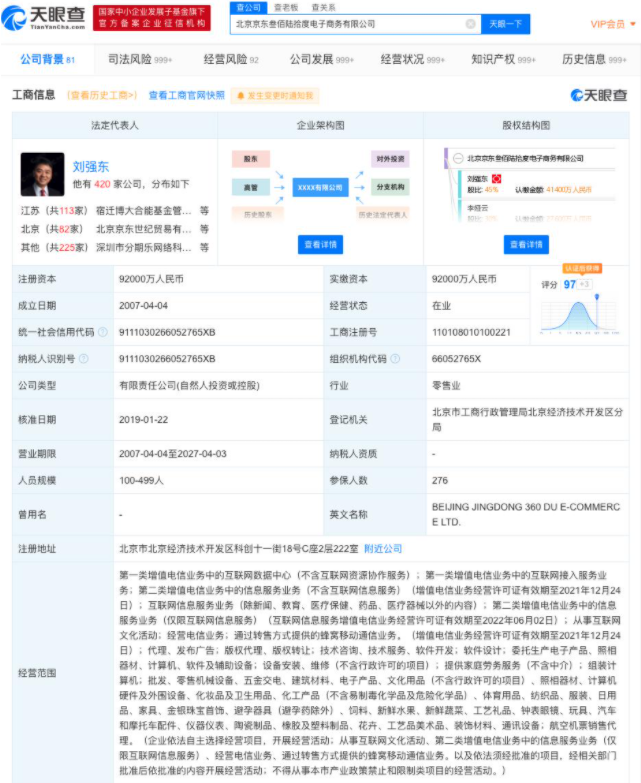Image resolution: width=641 pixels, height=783 pixels.
Task: Click the 查看历史工商 link
Action: click(x=102, y=95)
